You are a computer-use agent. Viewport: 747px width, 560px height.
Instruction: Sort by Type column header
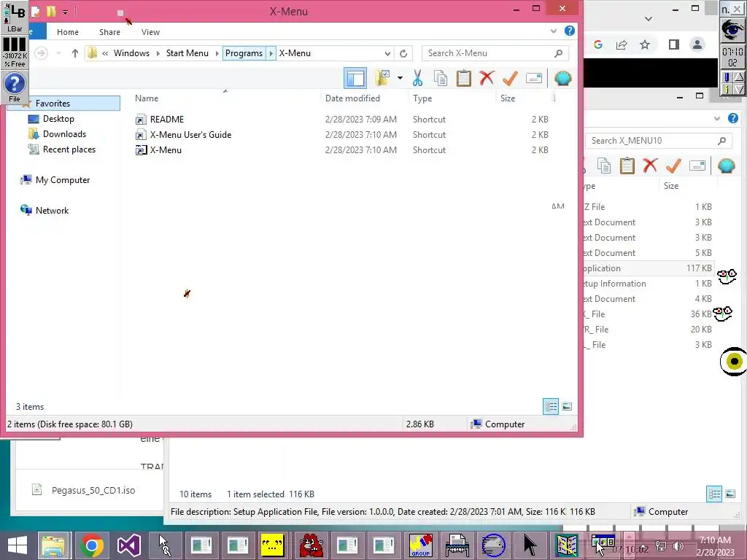click(x=422, y=98)
